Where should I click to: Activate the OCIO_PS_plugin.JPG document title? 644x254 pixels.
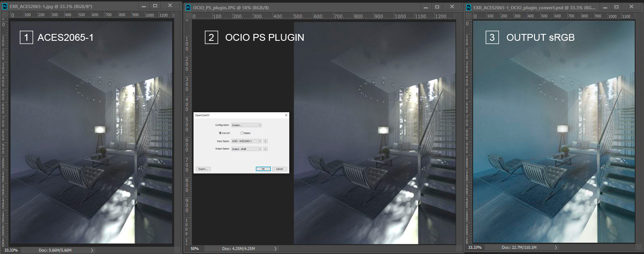[x=231, y=7]
